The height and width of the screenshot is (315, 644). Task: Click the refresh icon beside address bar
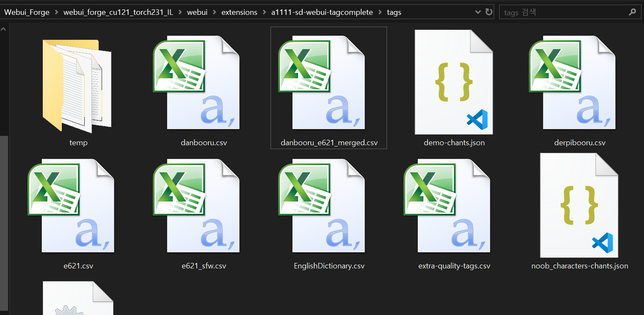[x=489, y=12]
